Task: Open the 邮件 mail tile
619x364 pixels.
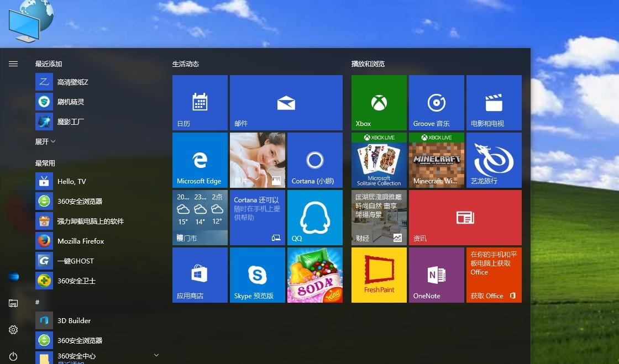Action: coord(286,103)
